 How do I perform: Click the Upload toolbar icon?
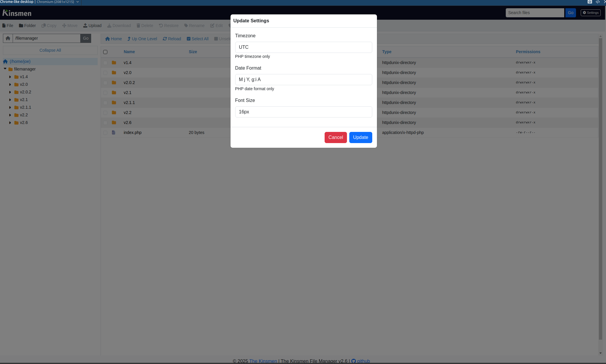pos(85,26)
